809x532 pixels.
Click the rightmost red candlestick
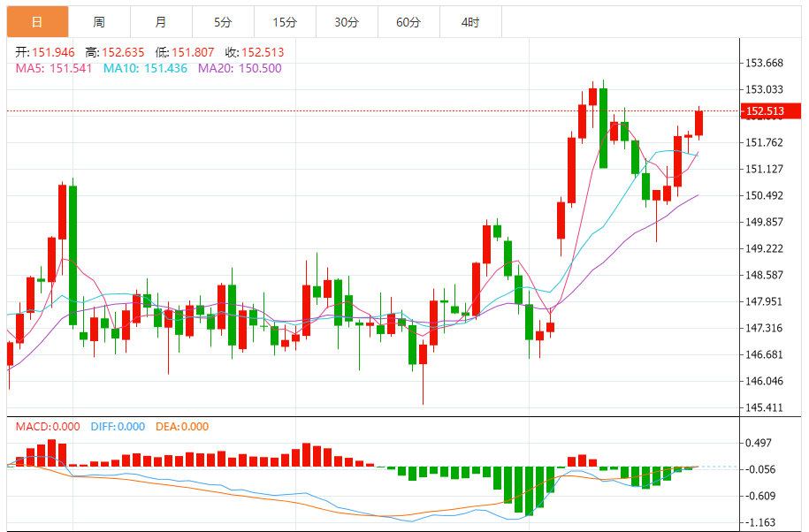[698, 124]
